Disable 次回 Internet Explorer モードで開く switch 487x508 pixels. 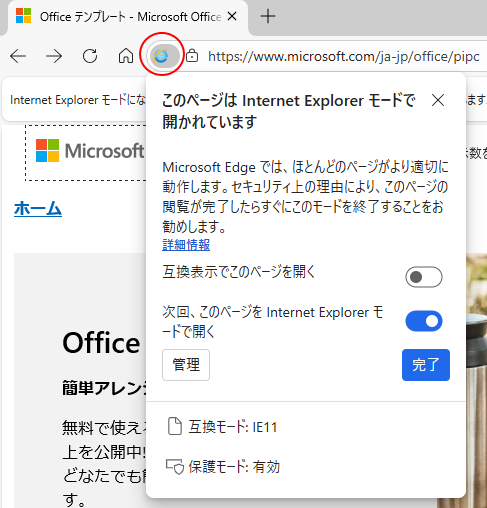point(424,321)
